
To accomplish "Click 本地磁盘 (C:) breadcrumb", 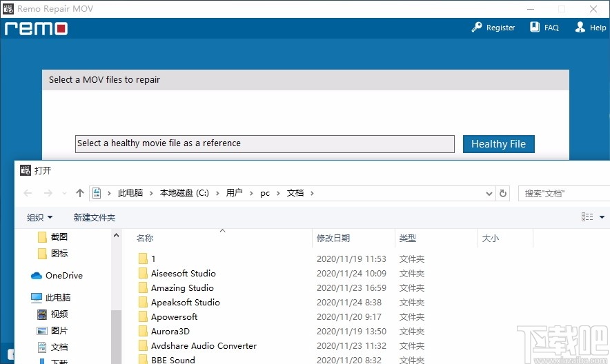I will (184, 193).
